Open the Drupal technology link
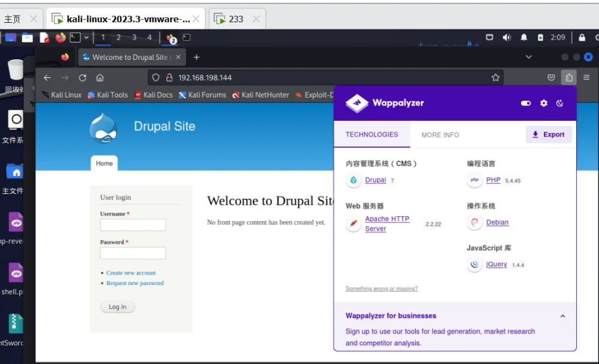Screen dimensions: 599x364 click(x=376, y=180)
